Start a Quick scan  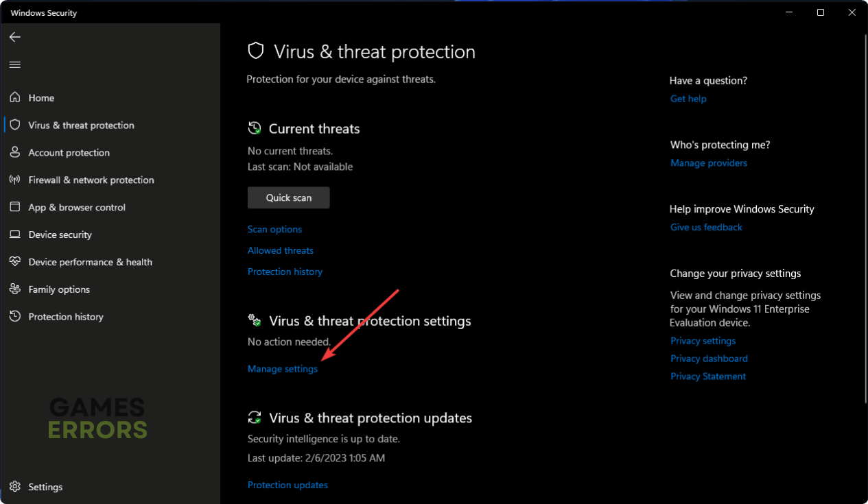[x=289, y=197]
